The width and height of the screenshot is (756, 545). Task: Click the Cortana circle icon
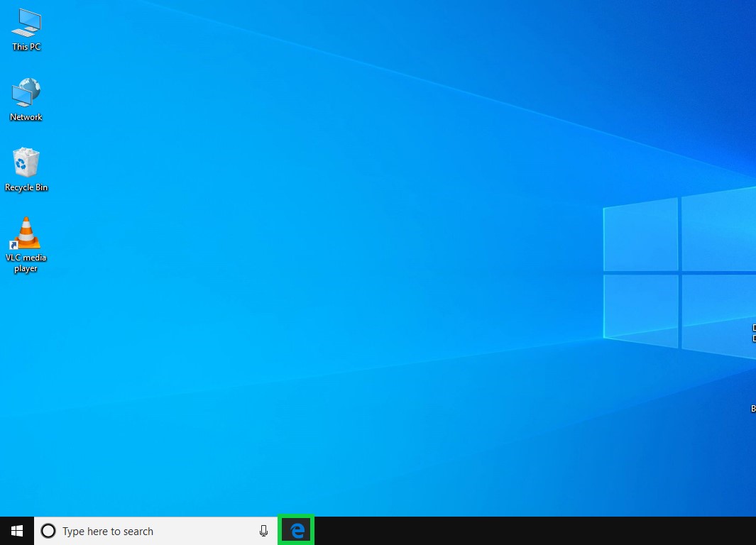click(x=48, y=531)
